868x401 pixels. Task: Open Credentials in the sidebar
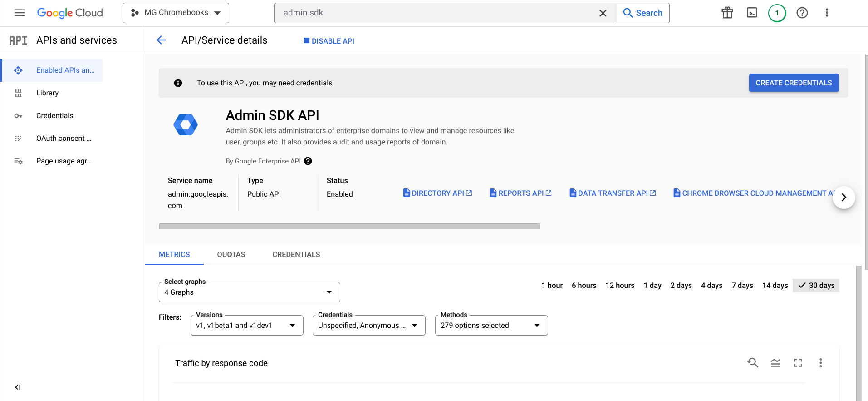[x=54, y=116]
